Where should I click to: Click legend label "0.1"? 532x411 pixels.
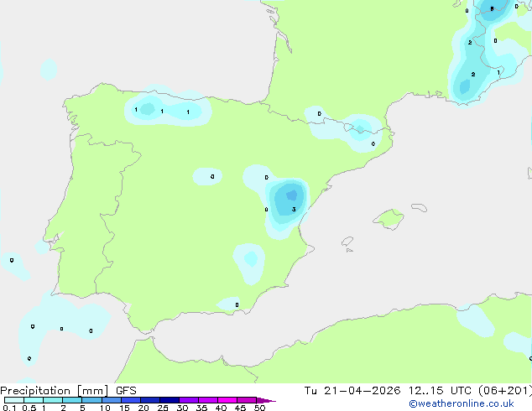point(9,408)
